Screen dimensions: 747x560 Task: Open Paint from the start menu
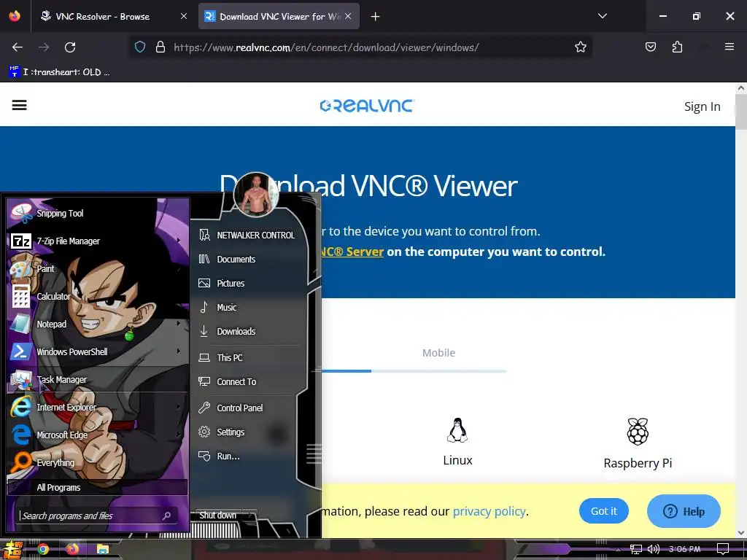97,268
